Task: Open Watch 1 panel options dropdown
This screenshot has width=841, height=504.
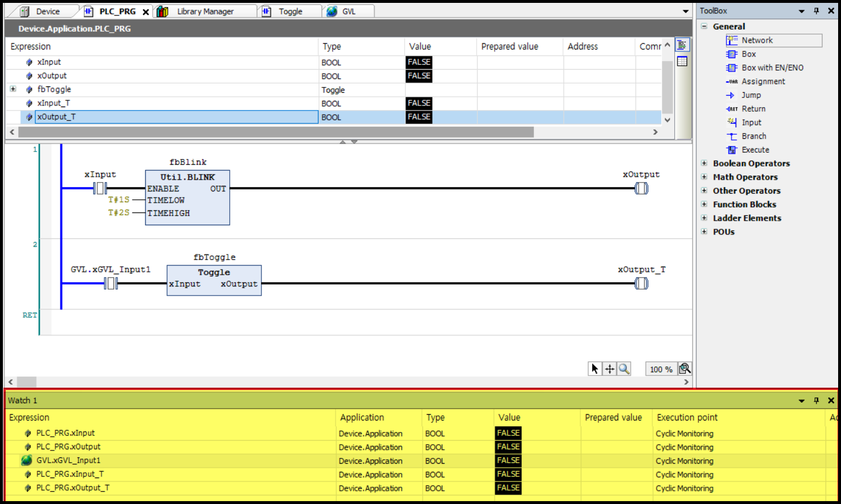Action: pos(801,400)
